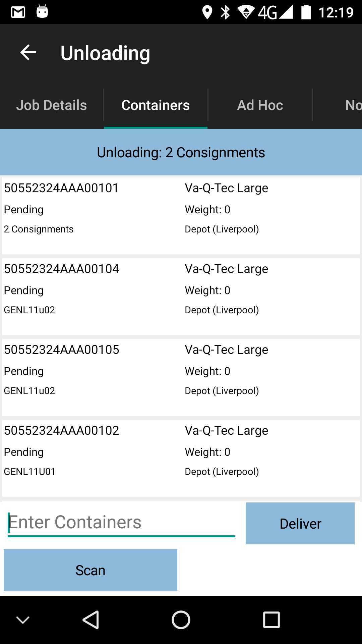Tap the back arrow beside Unloading
This screenshot has height=644, width=362.
(x=28, y=53)
